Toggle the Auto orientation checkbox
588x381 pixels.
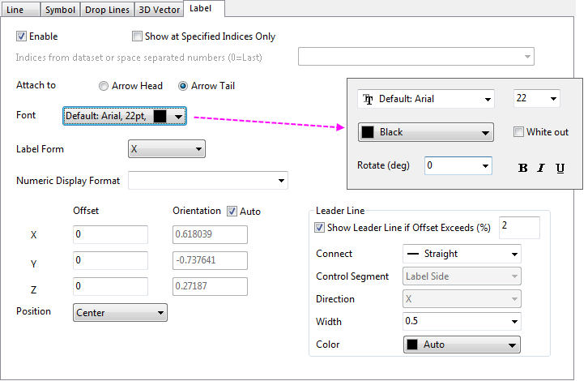[232, 211]
